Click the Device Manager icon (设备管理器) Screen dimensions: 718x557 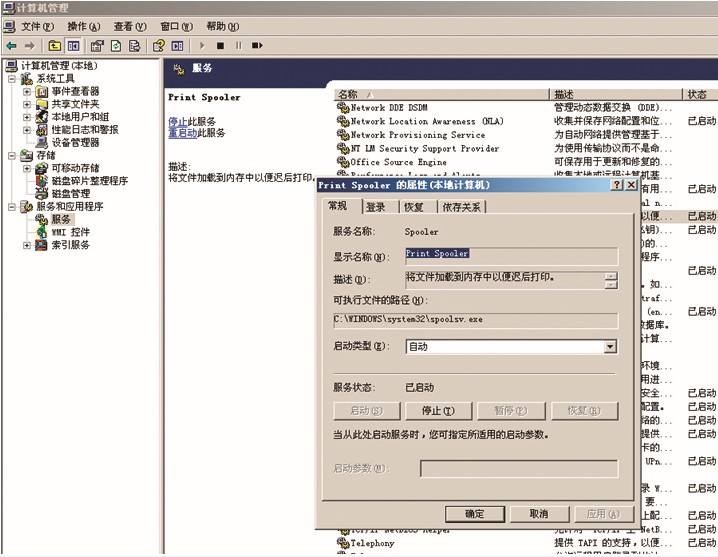(x=42, y=142)
